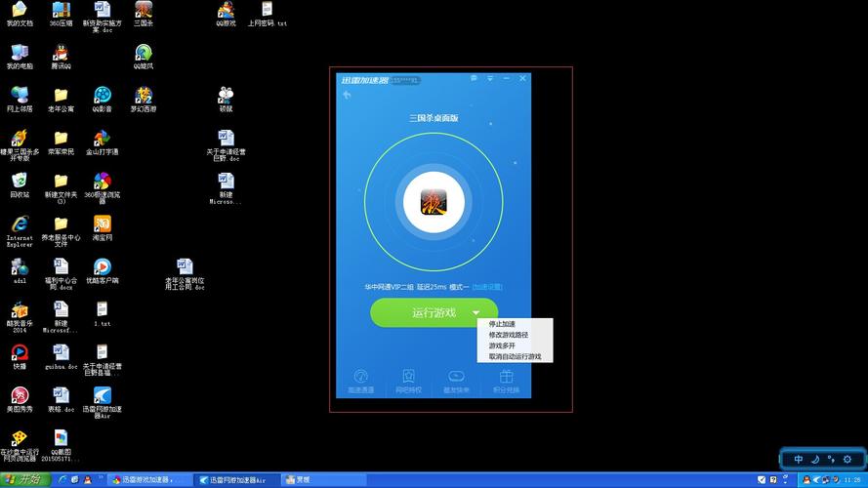Click the QQ penguin quick launch icon

coord(88,479)
